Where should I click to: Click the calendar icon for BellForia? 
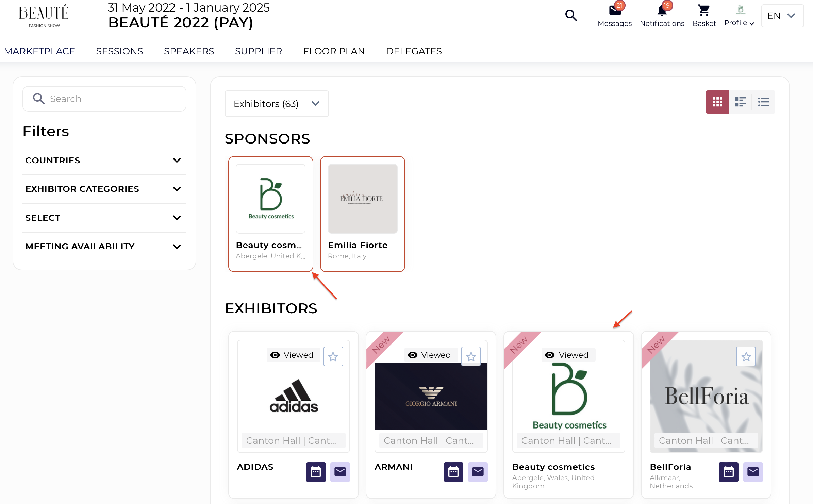(x=728, y=472)
